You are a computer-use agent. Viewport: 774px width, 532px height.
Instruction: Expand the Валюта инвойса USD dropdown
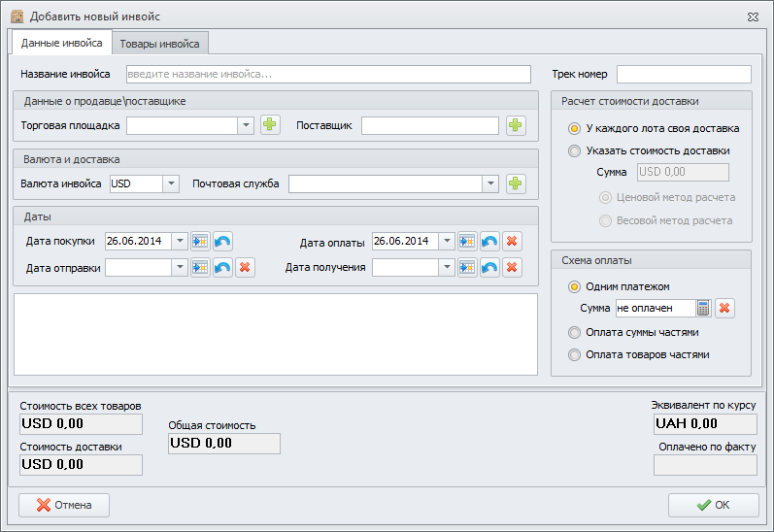(x=171, y=183)
